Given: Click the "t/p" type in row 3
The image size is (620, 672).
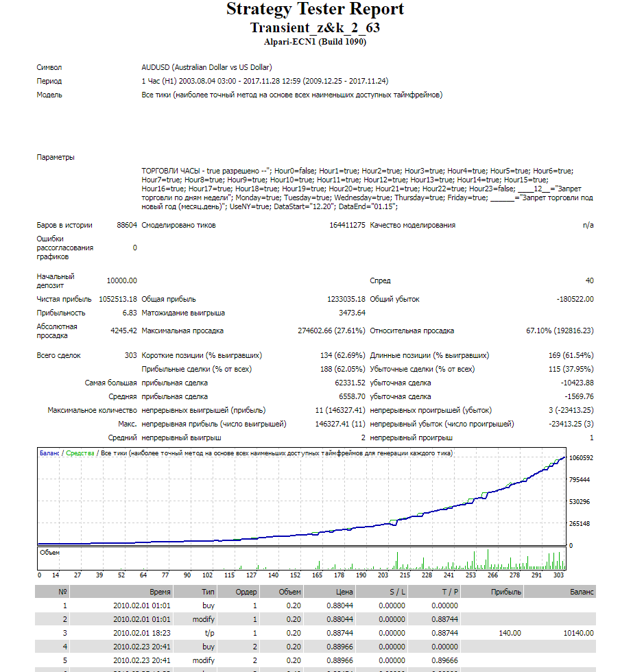Looking at the screenshot, I should tap(210, 633).
